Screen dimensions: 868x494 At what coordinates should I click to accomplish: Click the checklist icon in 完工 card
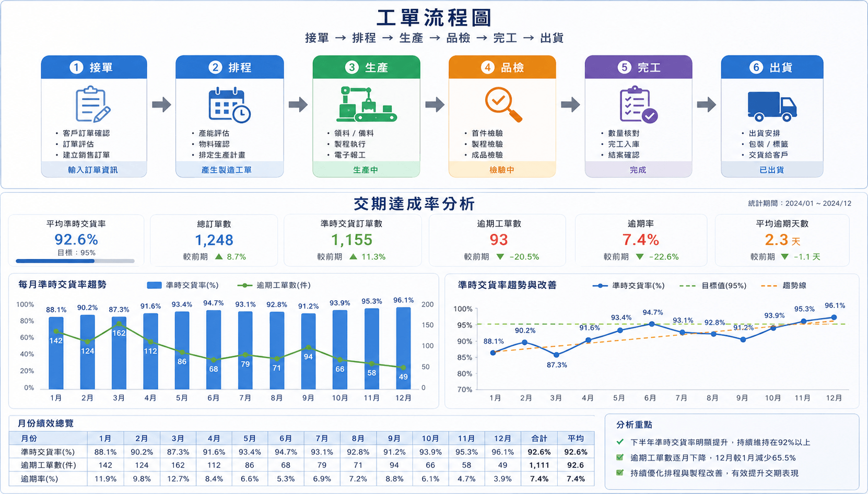pyautogui.click(x=638, y=105)
